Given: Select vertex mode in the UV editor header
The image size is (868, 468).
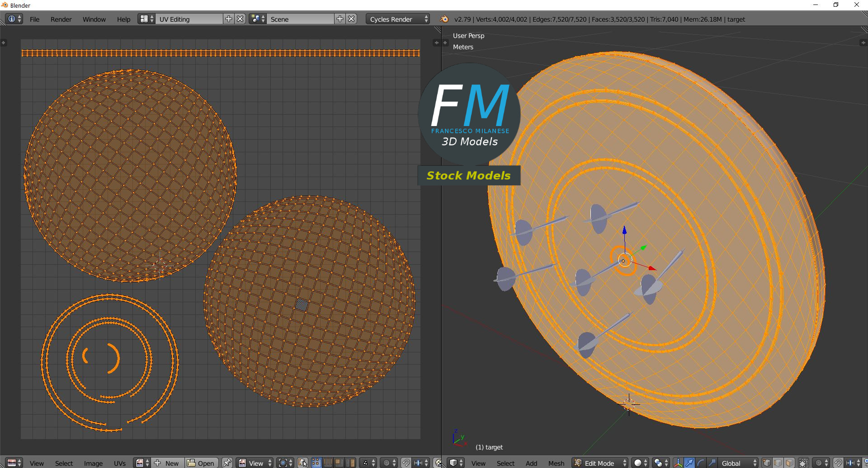Looking at the screenshot, I should point(316,463).
